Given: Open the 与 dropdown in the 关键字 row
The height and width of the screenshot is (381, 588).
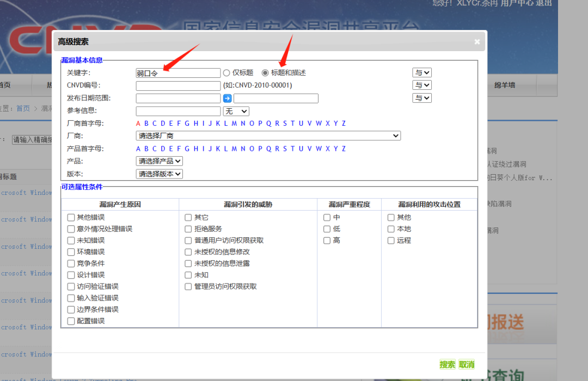Looking at the screenshot, I should (x=422, y=73).
